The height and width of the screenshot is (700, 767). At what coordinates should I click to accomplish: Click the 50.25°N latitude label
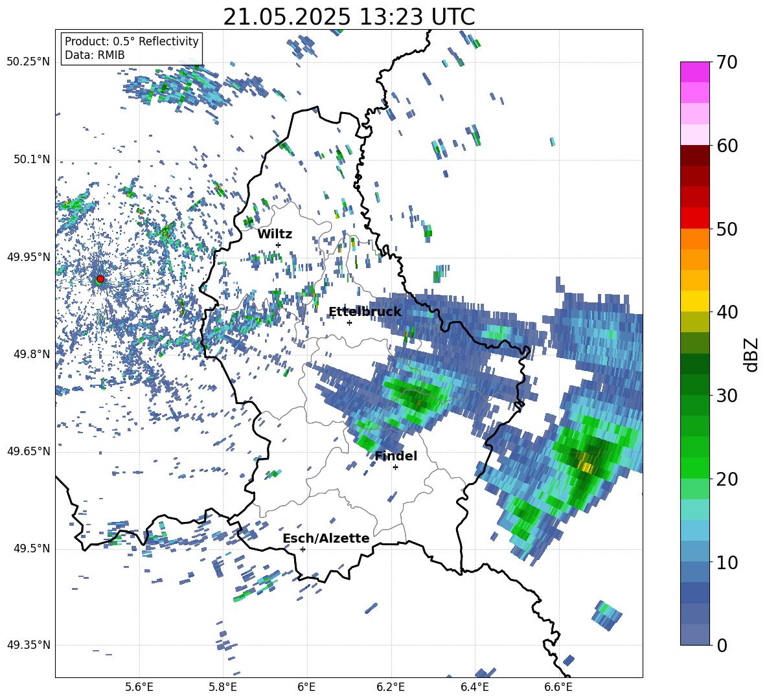click(x=29, y=62)
